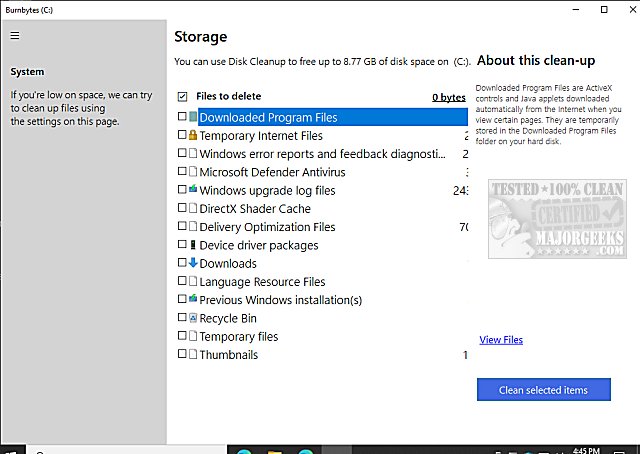This screenshot has height=454, width=640.
Task: Click the 0 bytes total link
Action: pos(449,97)
